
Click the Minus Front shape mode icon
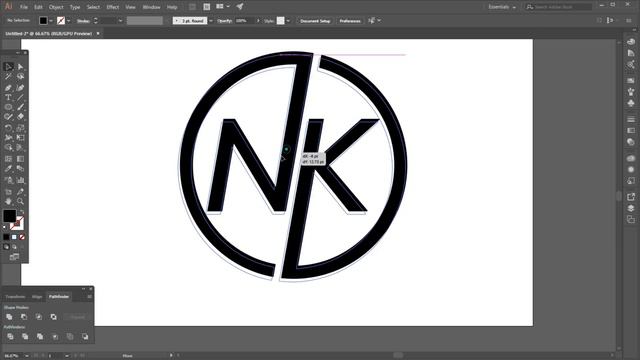tap(24, 317)
